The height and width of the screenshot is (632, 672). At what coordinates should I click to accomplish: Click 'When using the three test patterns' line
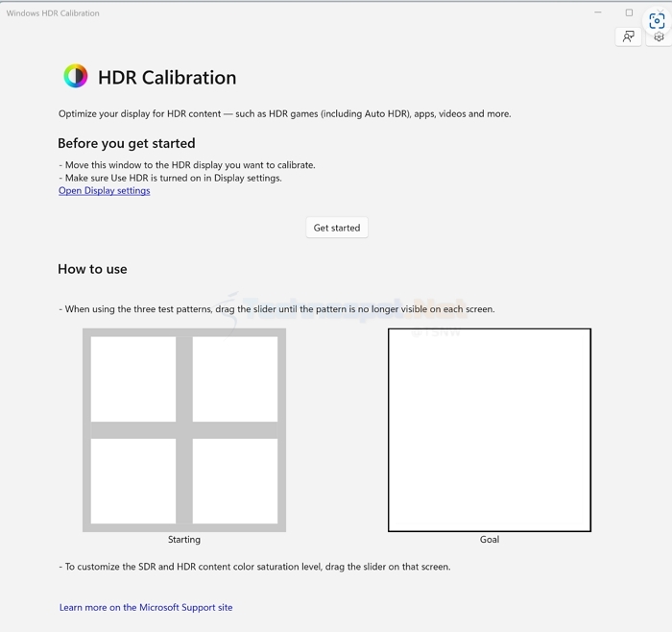pos(276,309)
